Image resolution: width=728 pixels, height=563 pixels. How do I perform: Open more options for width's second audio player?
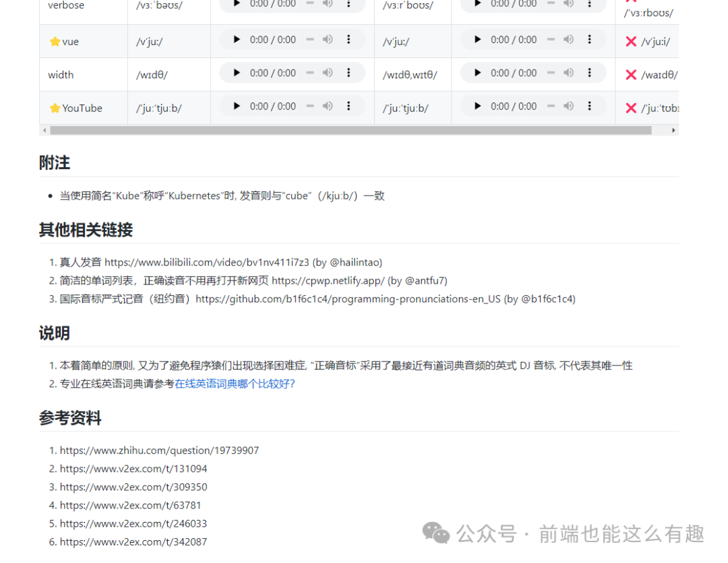pyautogui.click(x=590, y=73)
